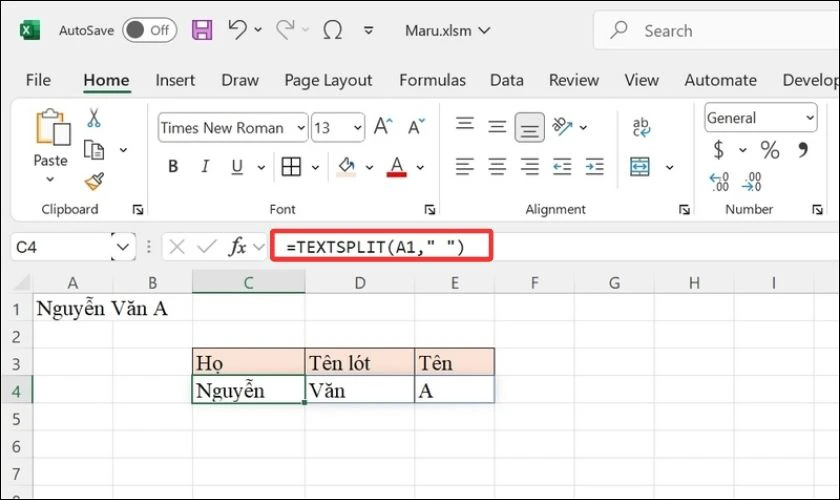This screenshot has width=840, height=500.
Task: Apply red font color
Action: [x=396, y=167]
